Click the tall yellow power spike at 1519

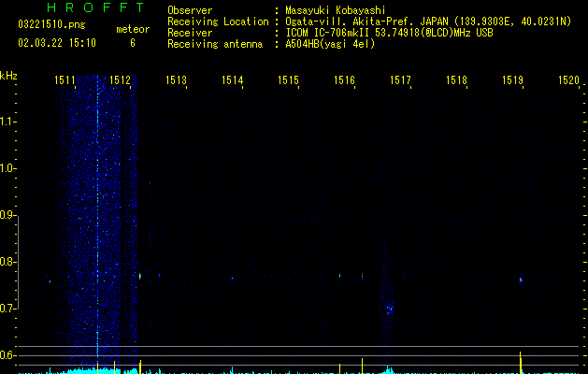521,362
